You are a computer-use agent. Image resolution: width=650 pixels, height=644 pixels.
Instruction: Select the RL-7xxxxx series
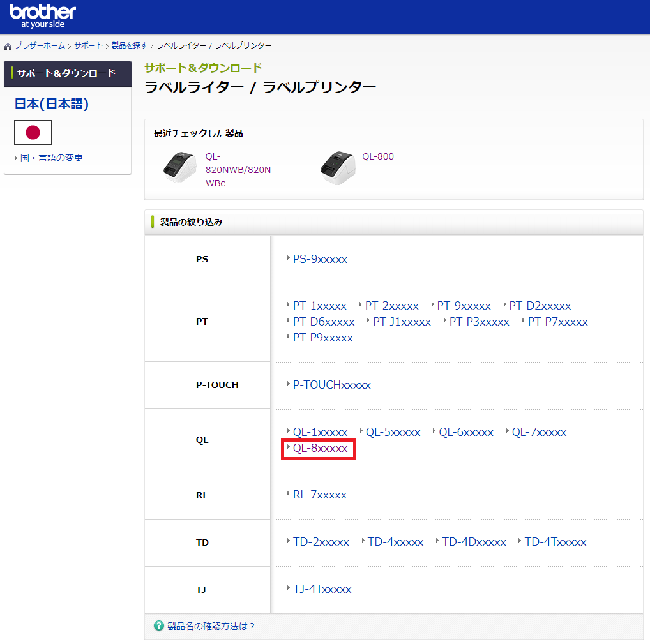[x=320, y=495]
